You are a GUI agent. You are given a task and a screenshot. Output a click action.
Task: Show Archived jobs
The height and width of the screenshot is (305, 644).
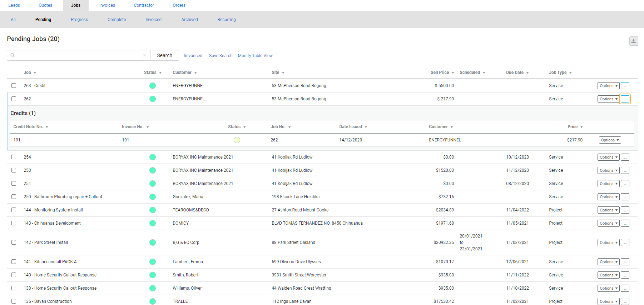tap(189, 20)
